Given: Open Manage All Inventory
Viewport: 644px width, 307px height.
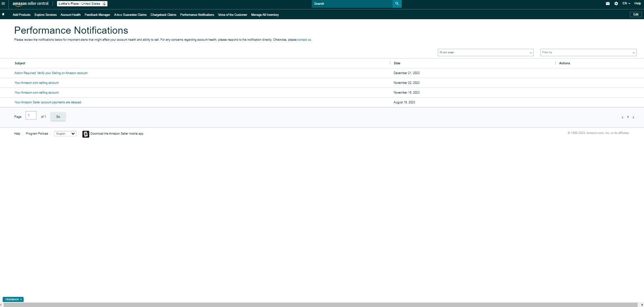Looking at the screenshot, I should click(265, 15).
